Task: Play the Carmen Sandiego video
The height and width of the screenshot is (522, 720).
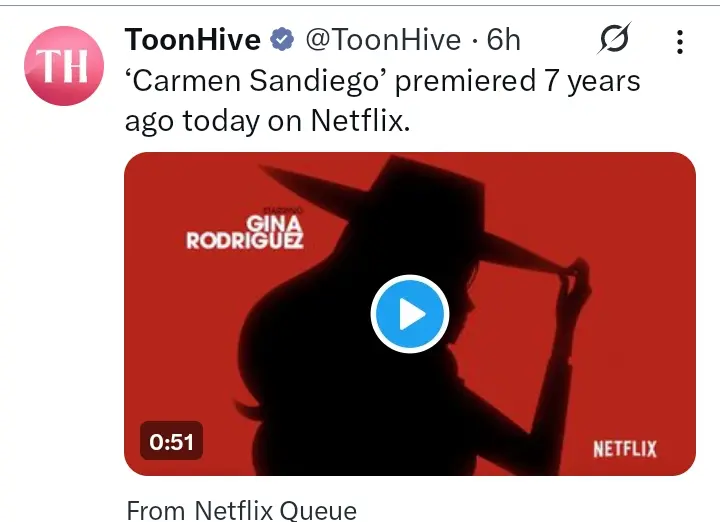Action: point(410,314)
